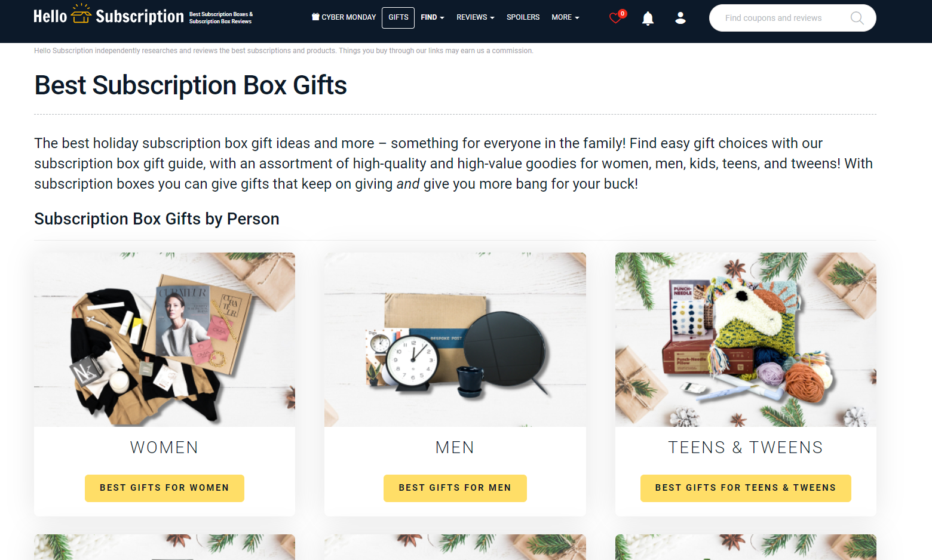Open the SPOILERS menu item
The width and height of the screenshot is (932, 560).
(523, 17)
